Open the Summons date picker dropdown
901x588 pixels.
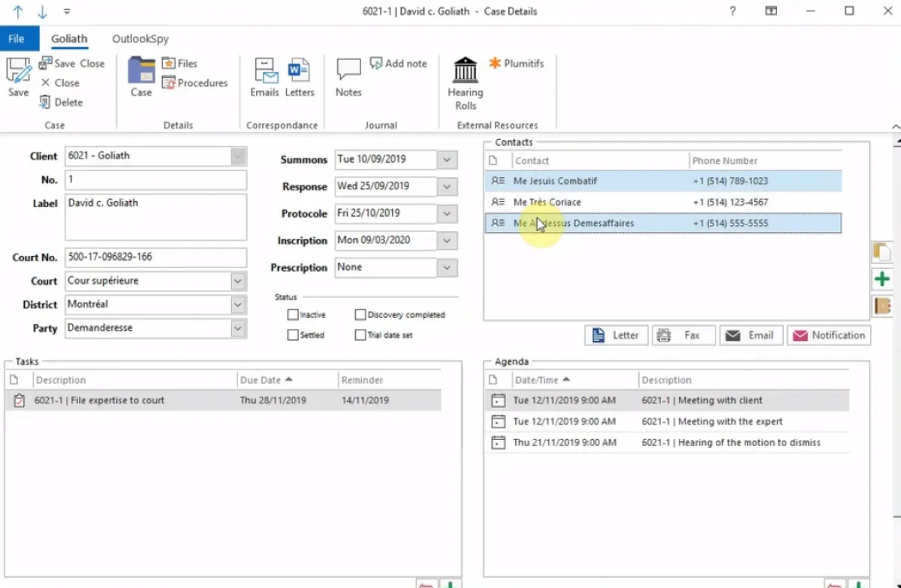[x=447, y=160]
